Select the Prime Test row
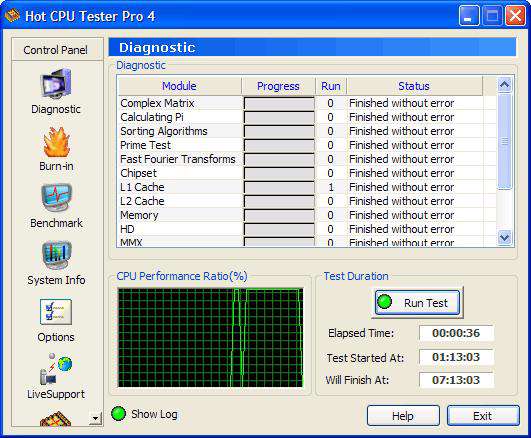The image size is (531, 438). pos(306,145)
